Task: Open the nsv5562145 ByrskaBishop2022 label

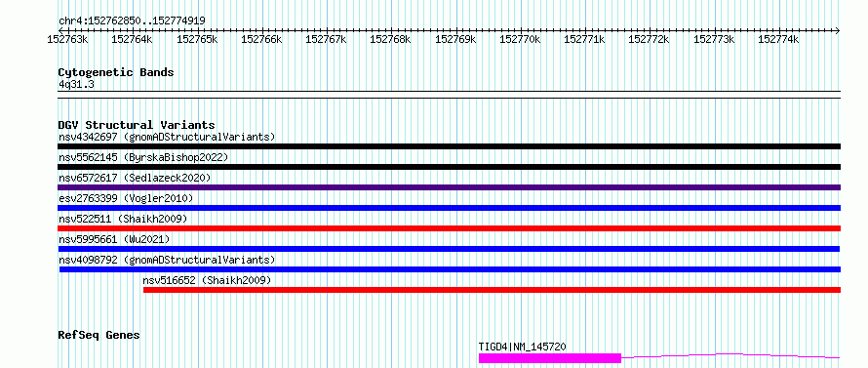Action: 143,157
